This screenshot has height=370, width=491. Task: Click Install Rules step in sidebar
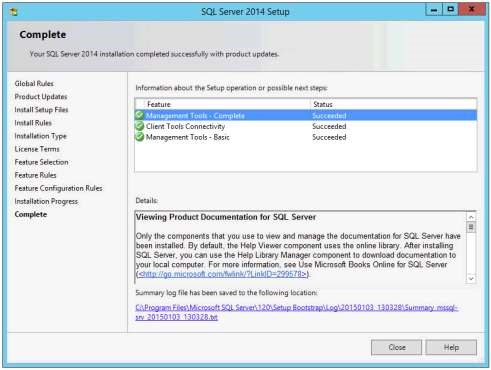[33, 123]
